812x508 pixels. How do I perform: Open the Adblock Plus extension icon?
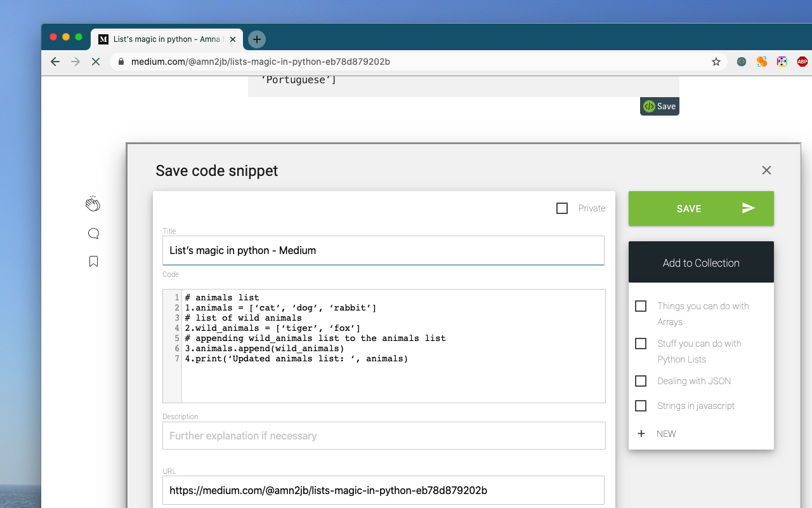802,62
